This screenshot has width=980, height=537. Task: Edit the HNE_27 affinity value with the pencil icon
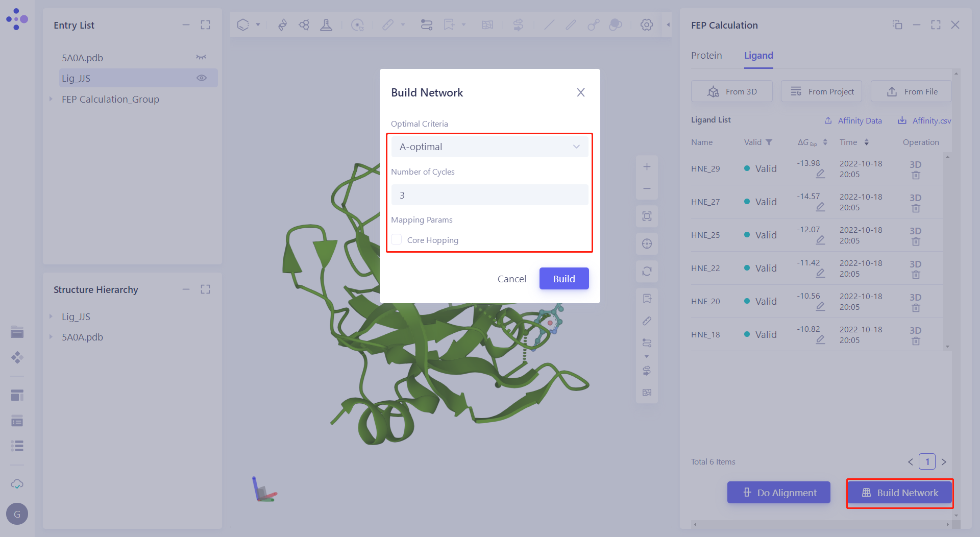click(x=820, y=207)
